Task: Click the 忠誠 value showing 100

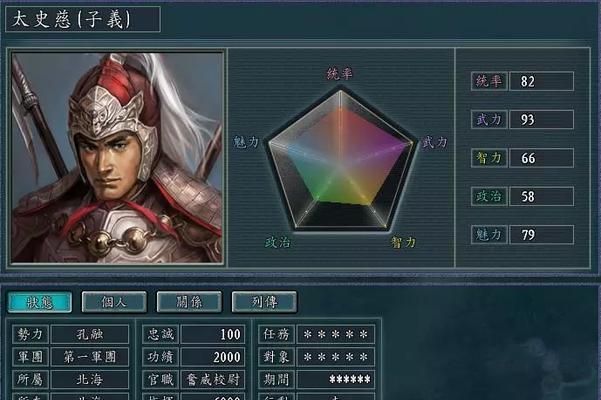Action: pyautogui.click(x=212, y=334)
